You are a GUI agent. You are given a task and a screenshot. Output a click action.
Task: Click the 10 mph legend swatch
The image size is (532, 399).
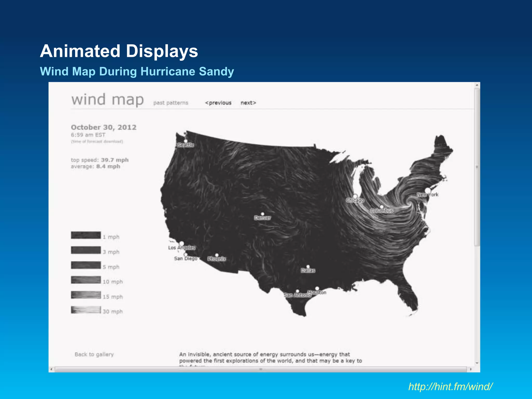point(86,280)
